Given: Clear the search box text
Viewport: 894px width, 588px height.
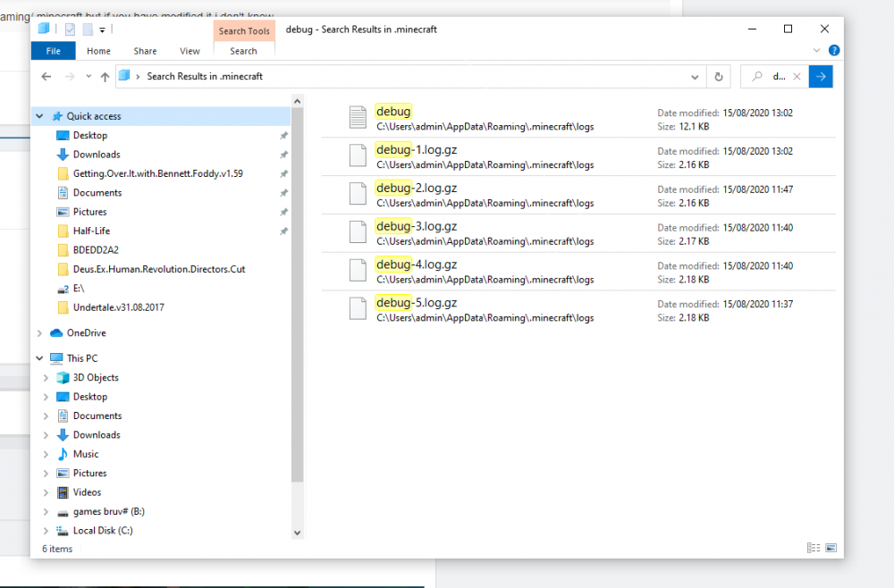Looking at the screenshot, I should (797, 76).
